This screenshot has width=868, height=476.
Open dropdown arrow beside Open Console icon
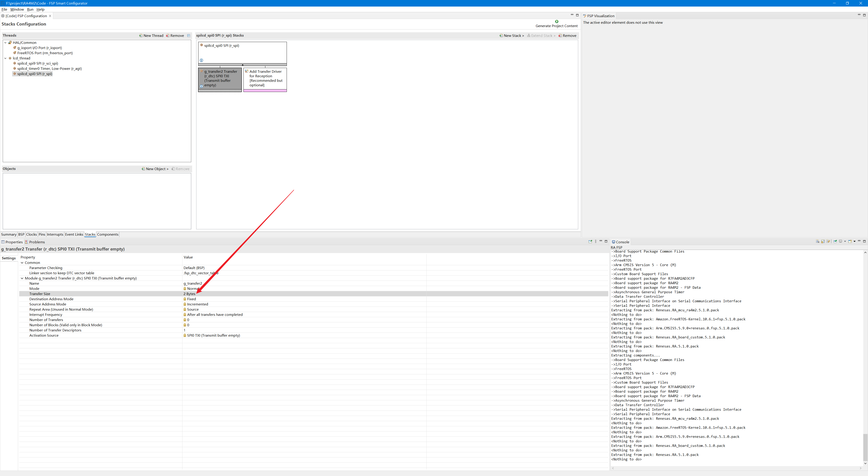coord(854,242)
